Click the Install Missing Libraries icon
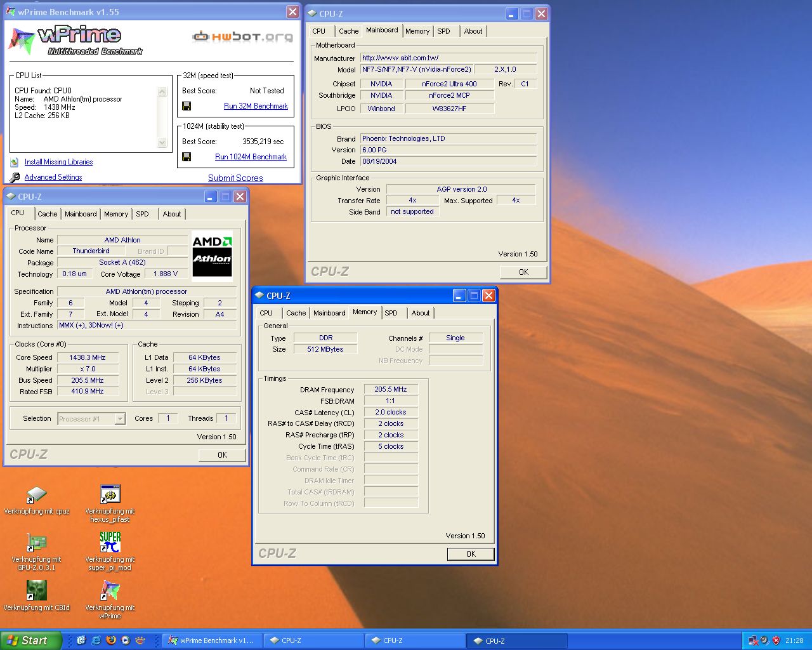This screenshot has width=812, height=650. pos(15,162)
